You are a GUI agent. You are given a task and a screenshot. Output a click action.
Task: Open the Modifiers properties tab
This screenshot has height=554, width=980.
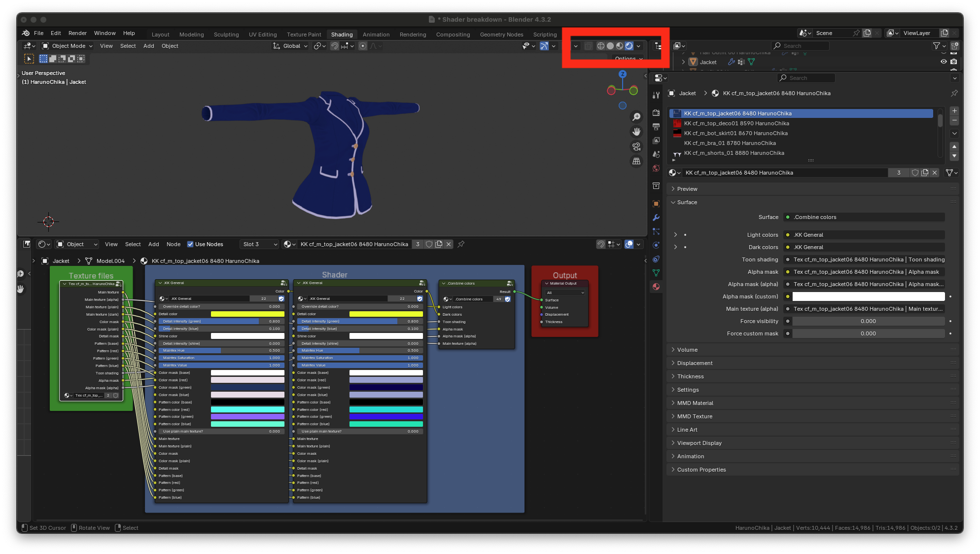pyautogui.click(x=656, y=218)
